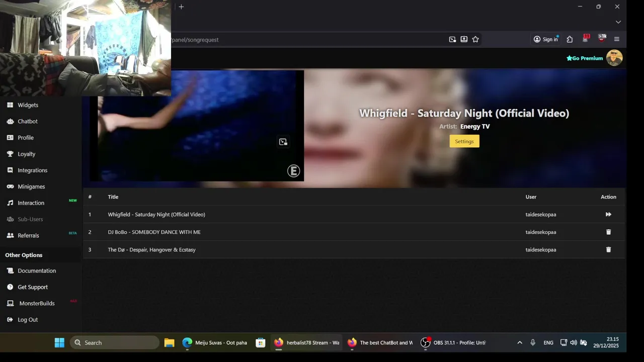Select The Dø - Despair, Hangover & Ecstasy title
Screen dimensions: 644x362
coord(151,249)
